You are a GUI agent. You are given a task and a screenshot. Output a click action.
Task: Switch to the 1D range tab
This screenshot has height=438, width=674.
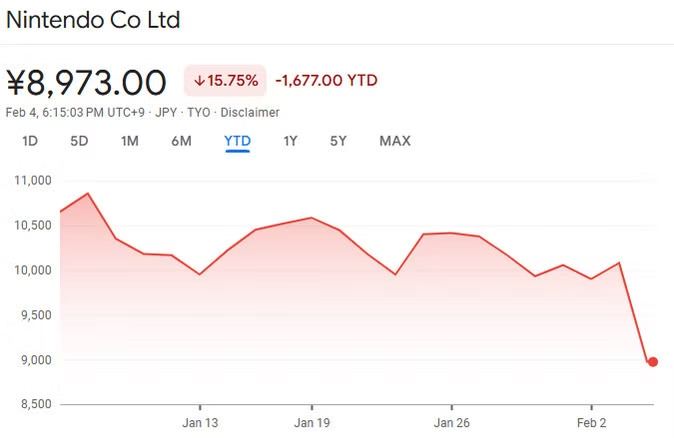(x=30, y=141)
